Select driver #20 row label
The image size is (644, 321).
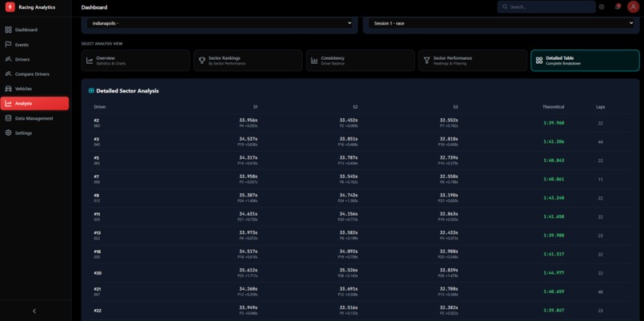click(x=97, y=273)
